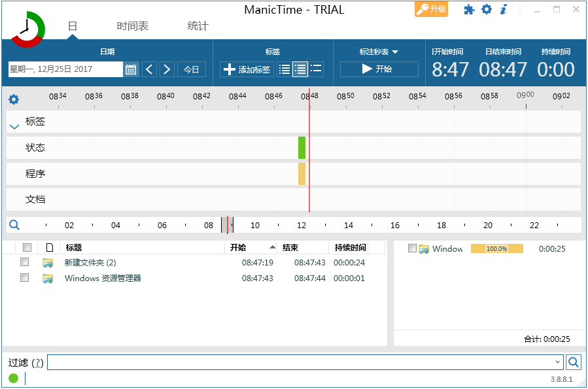
Task: Open the about info icon
Action: [x=503, y=9]
